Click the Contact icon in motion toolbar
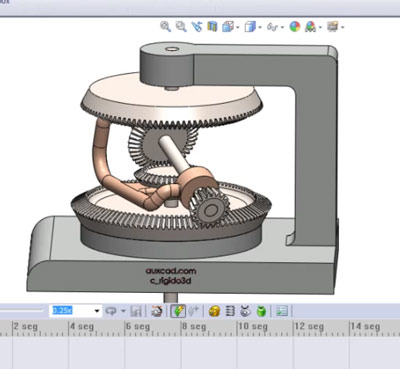Screen dimensions: 400x369 click(x=246, y=311)
